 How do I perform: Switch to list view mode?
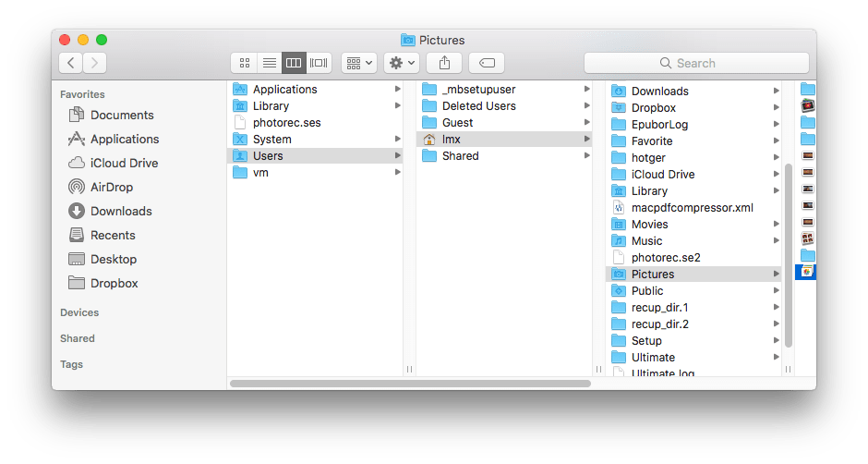[x=270, y=63]
